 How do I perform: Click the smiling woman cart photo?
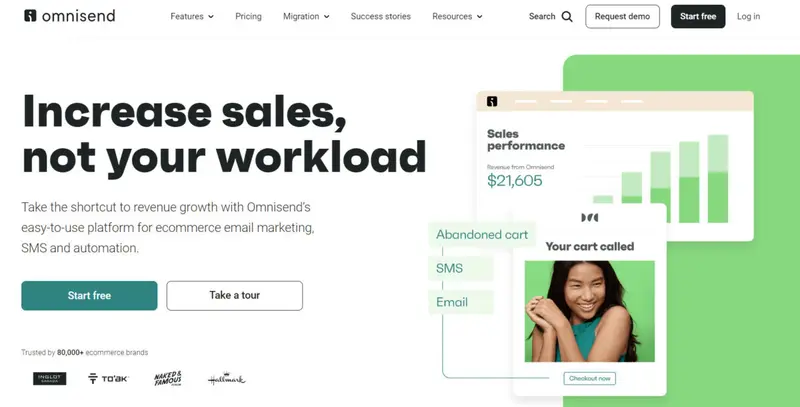point(590,312)
